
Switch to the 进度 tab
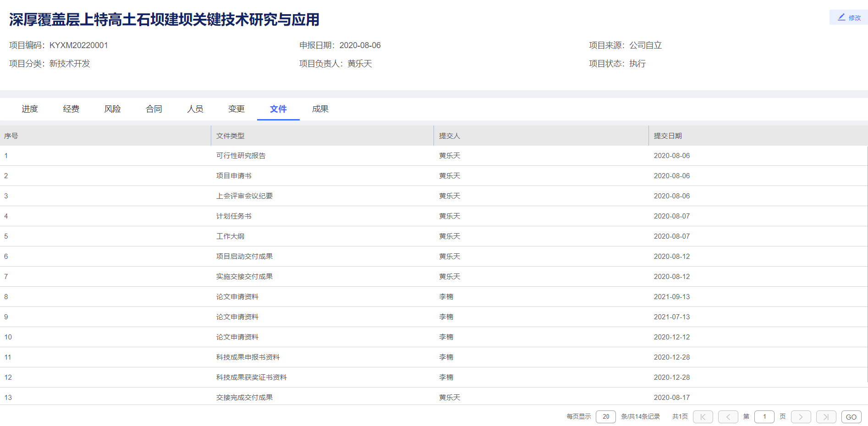(30, 109)
